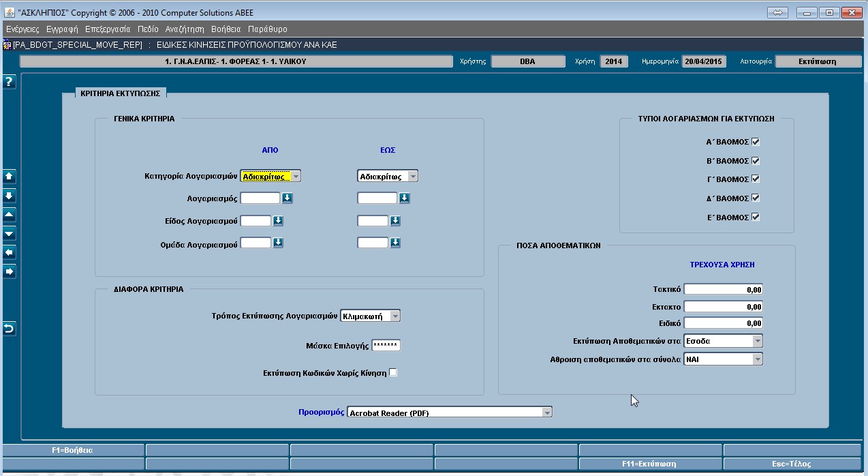
Task: Click the return/undo sidebar icon
Action: tap(9, 329)
